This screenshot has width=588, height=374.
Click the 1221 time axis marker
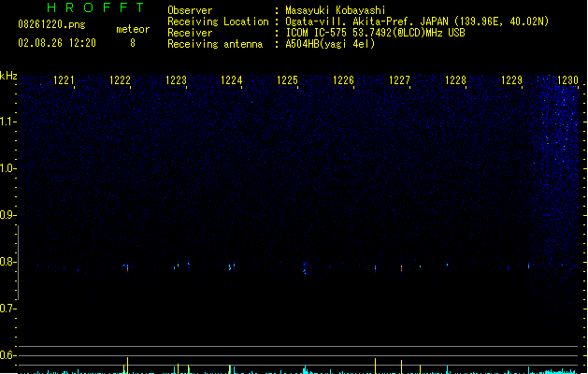[x=64, y=80]
